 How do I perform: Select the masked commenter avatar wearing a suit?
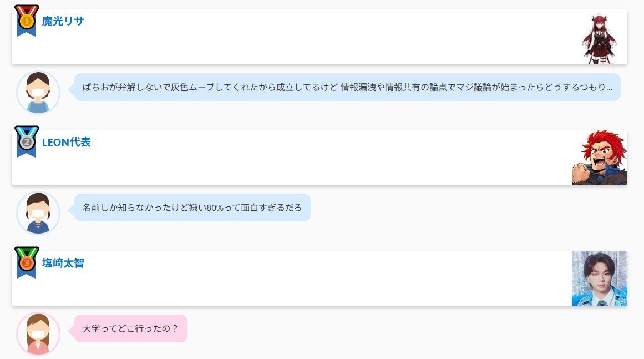(38, 213)
